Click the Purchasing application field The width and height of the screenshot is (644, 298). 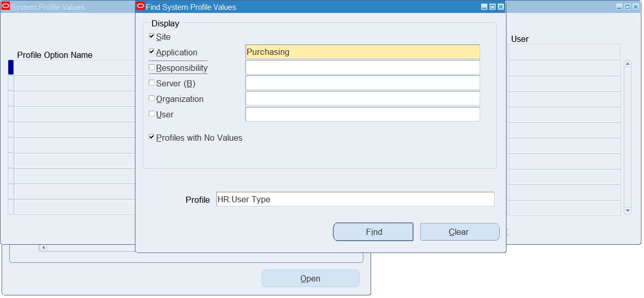[x=362, y=52]
